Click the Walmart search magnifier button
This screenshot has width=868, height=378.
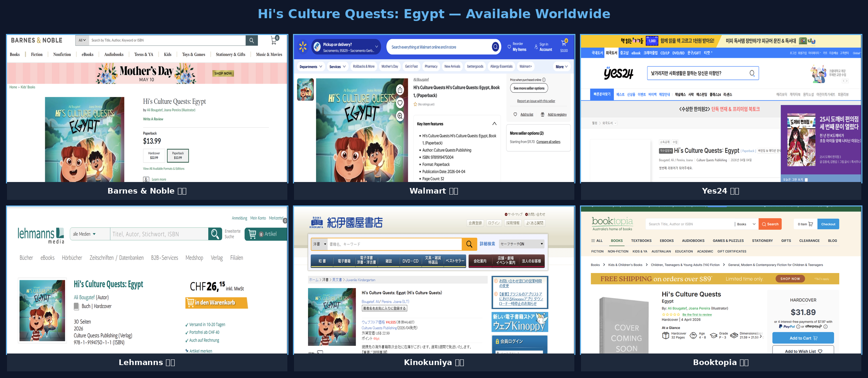pos(495,47)
